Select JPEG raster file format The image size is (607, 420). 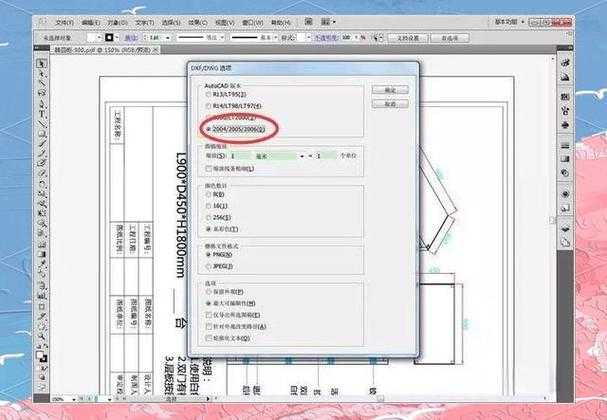(x=208, y=266)
